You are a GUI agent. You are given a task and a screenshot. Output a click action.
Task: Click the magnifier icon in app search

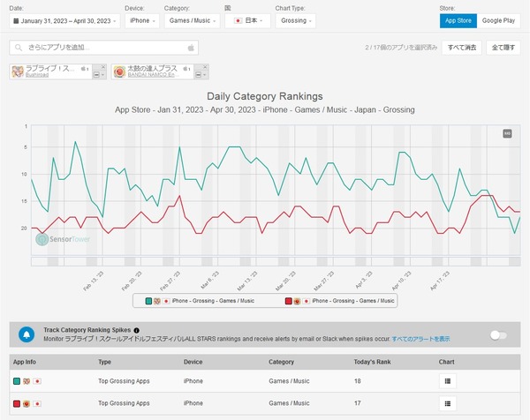click(x=19, y=48)
